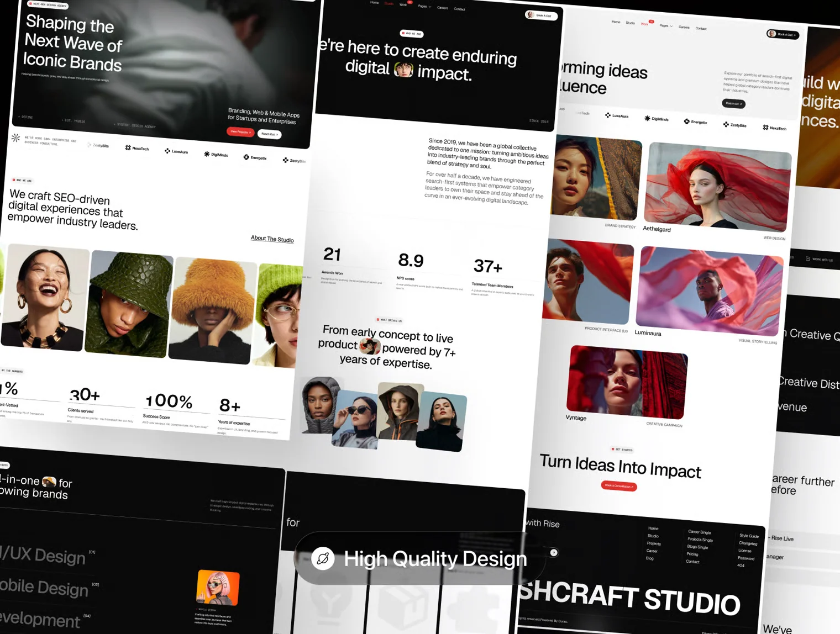Click the DigiMinds logo under the dark hero
Image resolution: width=840 pixels, height=634 pixels.
click(216, 155)
